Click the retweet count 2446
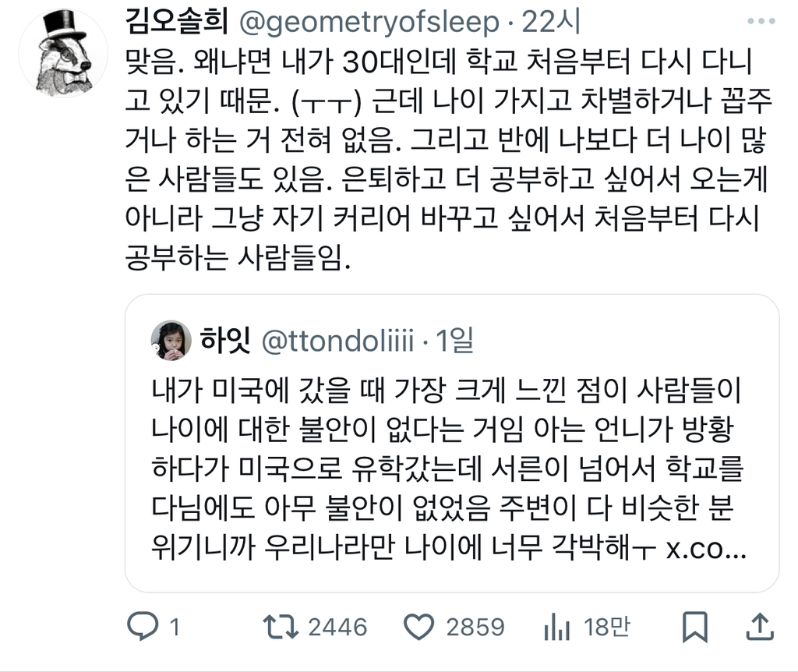This screenshot has width=798, height=672. [x=337, y=626]
